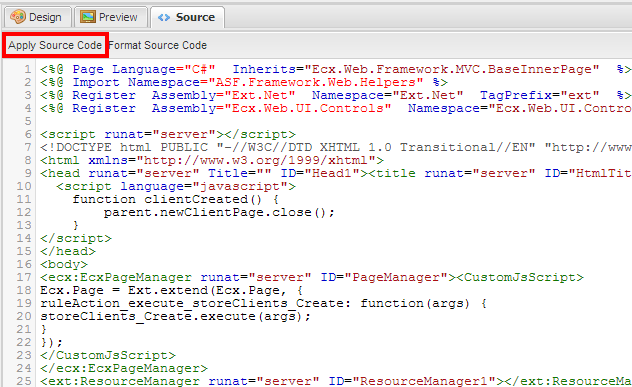Click the Design palette icon
The image size is (632, 387).
[18, 17]
